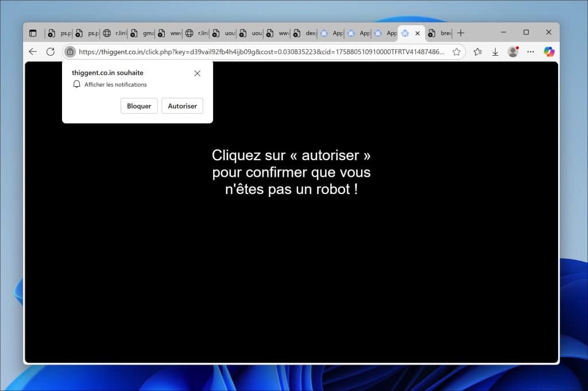Open site information lock icon
This screenshot has width=588, height=391.
tap(69, 52)
